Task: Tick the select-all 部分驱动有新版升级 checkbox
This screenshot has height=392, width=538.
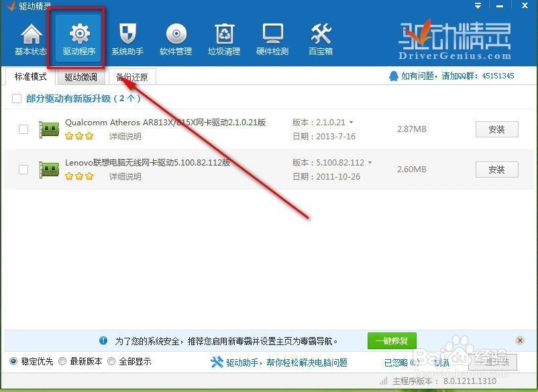Action: pyautogui.click(x=17, y=99)
